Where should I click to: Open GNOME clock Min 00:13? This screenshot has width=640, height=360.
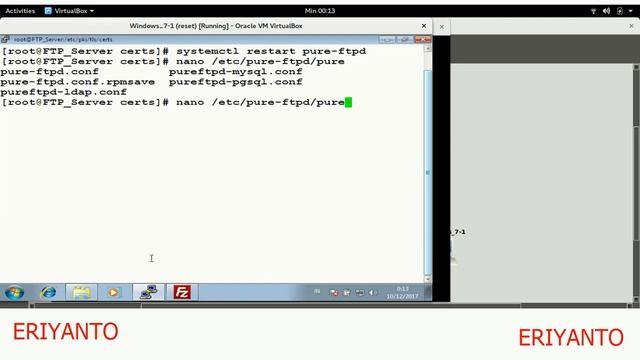coord(320,11)
